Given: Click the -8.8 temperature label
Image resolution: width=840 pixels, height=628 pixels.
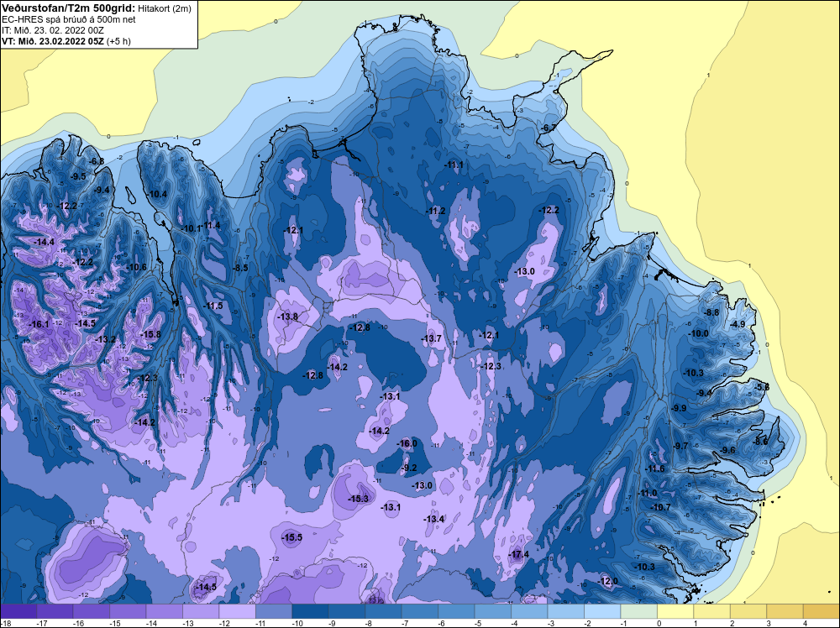Looking at the screenshot, I should 711,312.
